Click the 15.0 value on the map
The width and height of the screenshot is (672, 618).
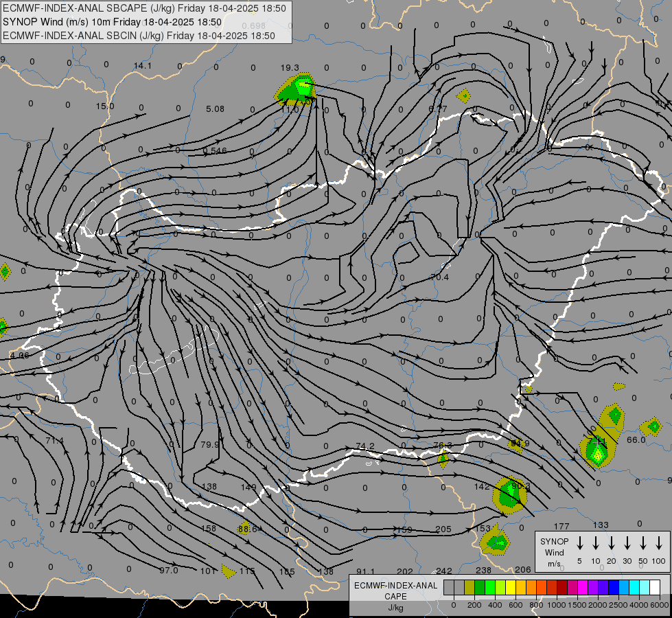105,106
